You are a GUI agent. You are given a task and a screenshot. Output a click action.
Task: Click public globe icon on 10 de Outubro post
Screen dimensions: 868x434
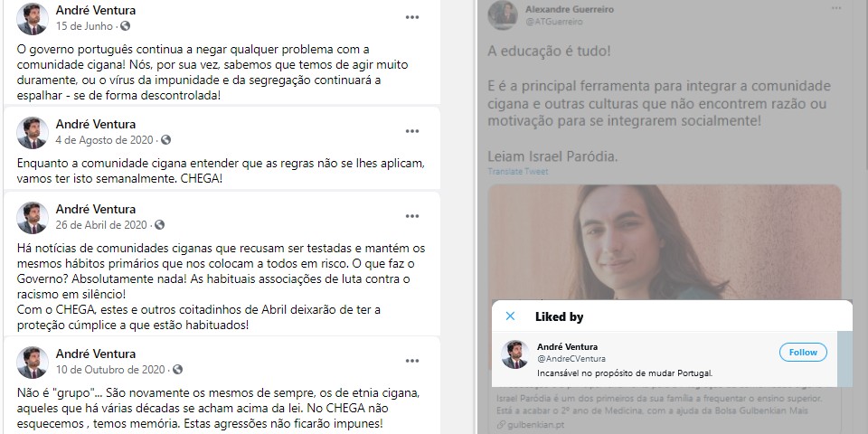pyautogui.click(x=177, y=369)
